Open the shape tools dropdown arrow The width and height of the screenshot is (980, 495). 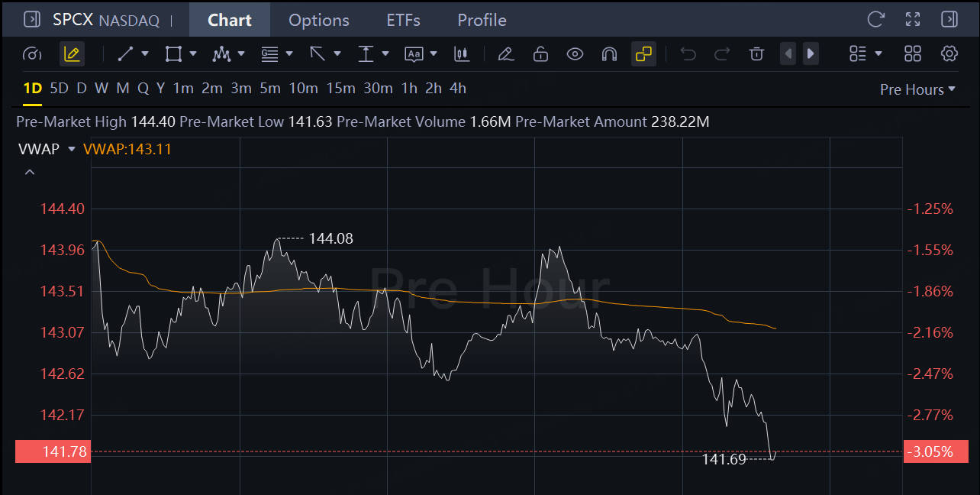193,53
